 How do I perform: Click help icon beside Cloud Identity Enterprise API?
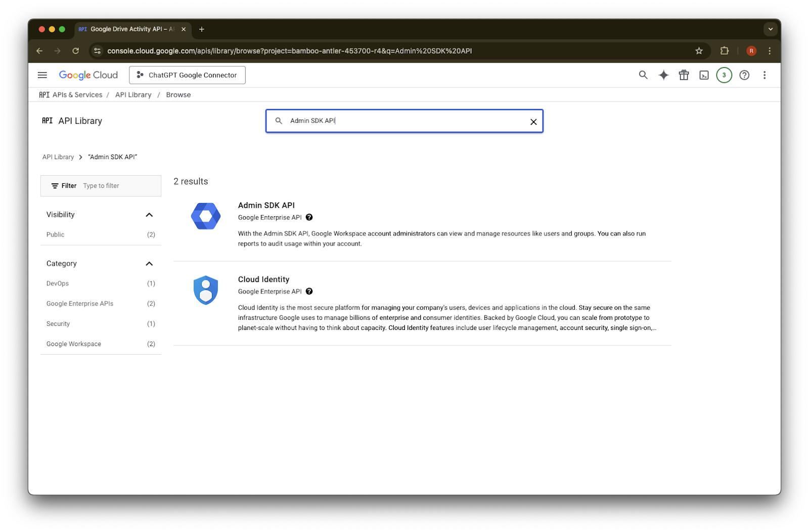(x=309, y=292)
